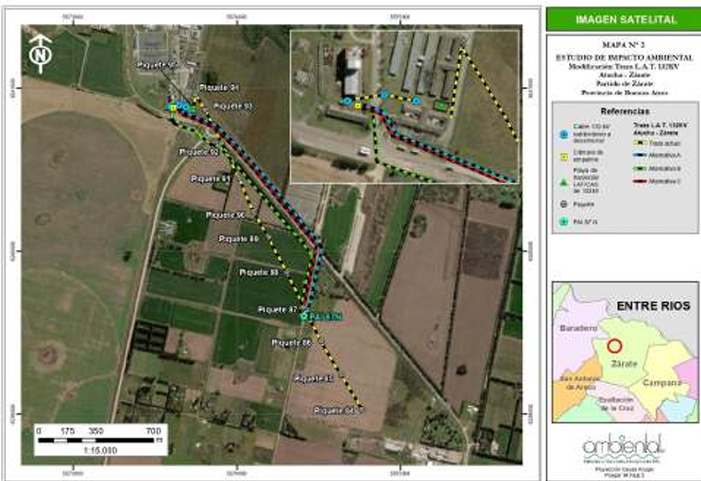Click the Piquete 84 label on the map
Image resolution: width=701 pixels, height=481 pixels.
pyautogui.click(x=334, y=410)
